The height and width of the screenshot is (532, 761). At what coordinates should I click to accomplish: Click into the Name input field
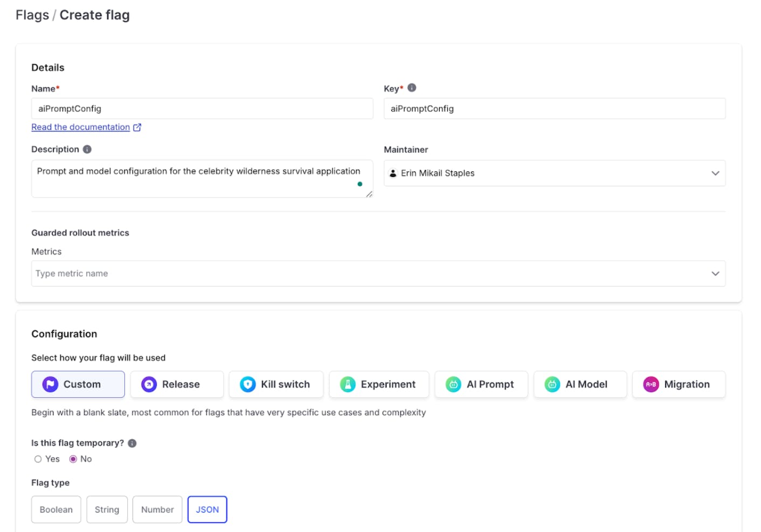pos(202,109)
